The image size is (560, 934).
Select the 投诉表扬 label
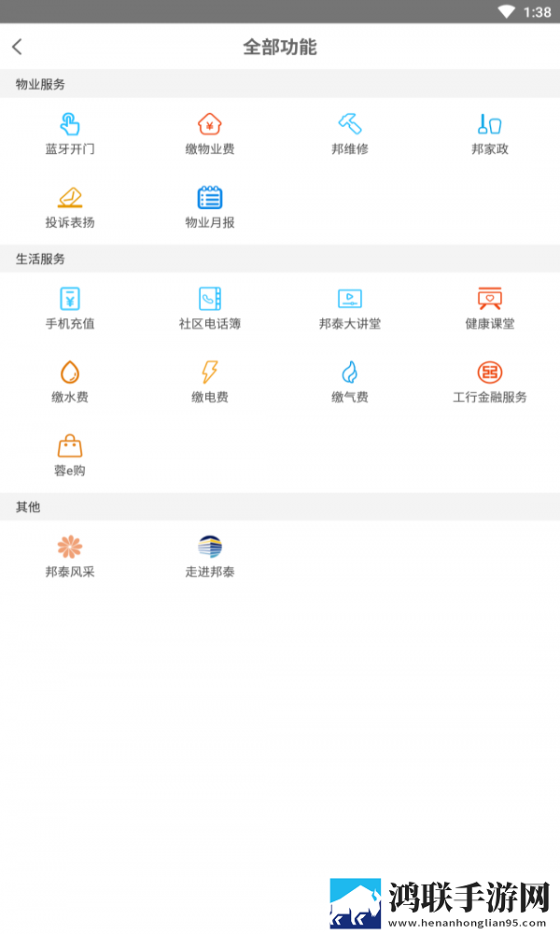(x=70, y=222)
